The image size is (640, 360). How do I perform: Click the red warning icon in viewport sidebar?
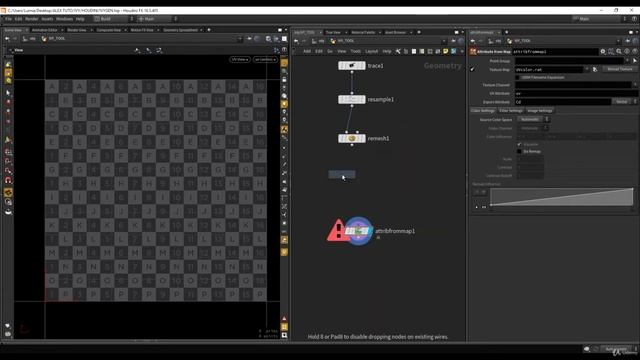coord(284,318)
